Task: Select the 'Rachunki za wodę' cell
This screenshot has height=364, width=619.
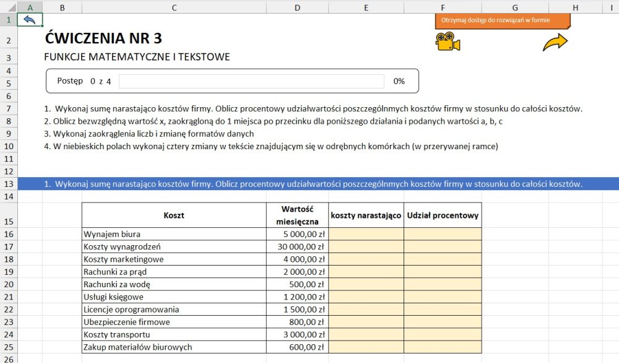Action: tap(174, 284)
